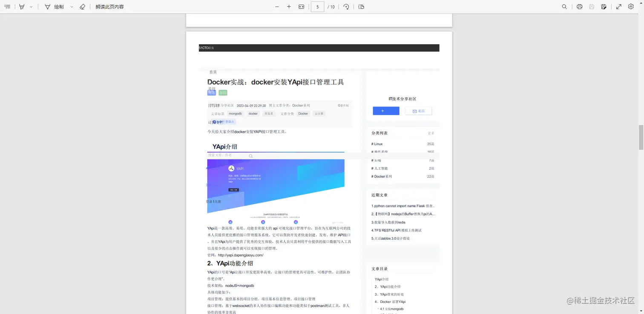Open the table of contents panel
Viewport: 644px width, 314px height.
point(7,7)
